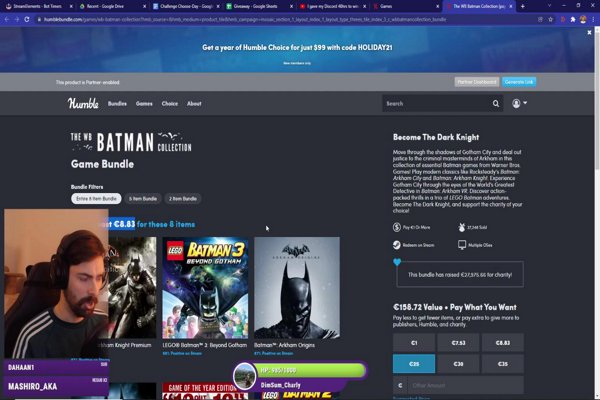This screenshot has width=600, height=400.
Task: Click the page vertical scrollbar
Action: click(x=597, y=103)
